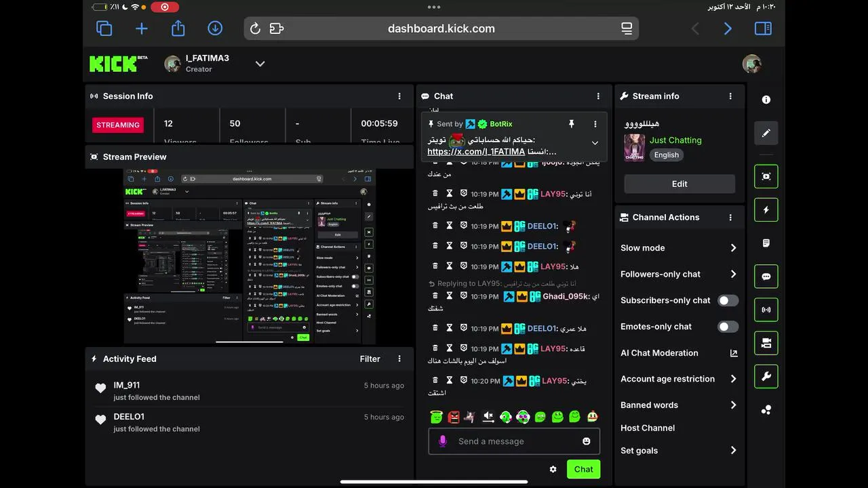Select the muted speaker emote
The width and height of the screenshot is (868, 488).
point(488,417)
